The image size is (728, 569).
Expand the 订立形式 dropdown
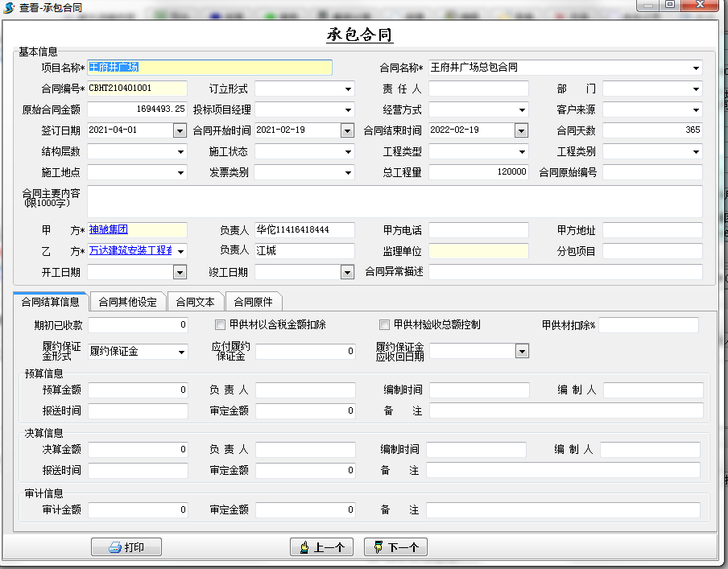(348, 89)
